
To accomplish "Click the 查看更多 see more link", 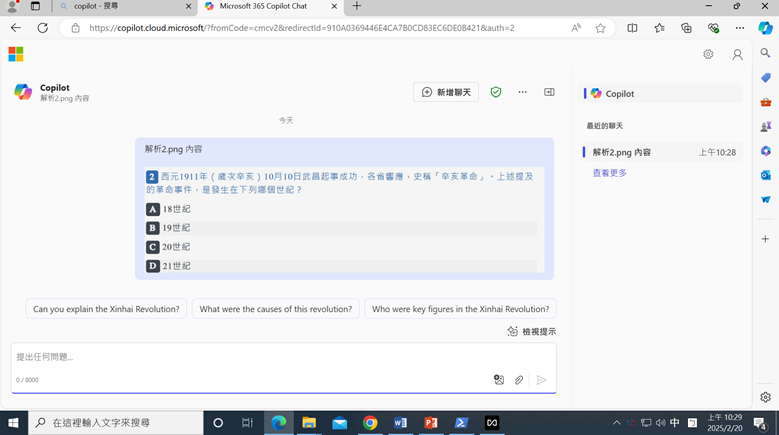I will (610, 173).
